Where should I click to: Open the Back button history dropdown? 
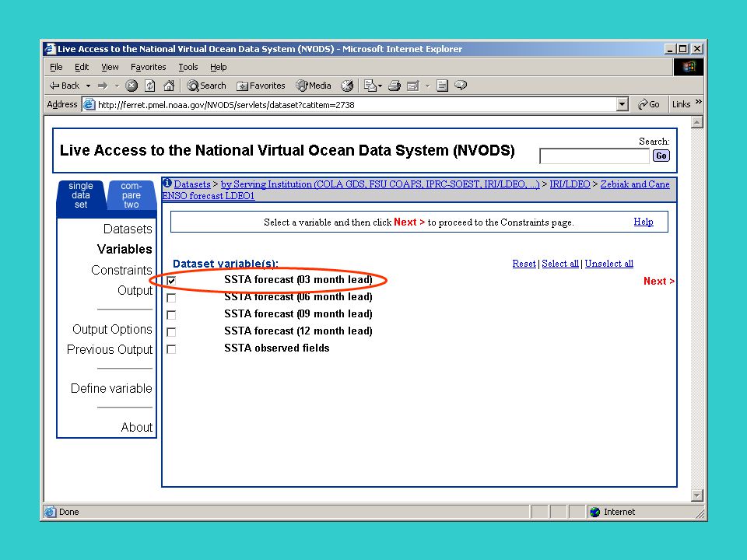pos(88,86)
